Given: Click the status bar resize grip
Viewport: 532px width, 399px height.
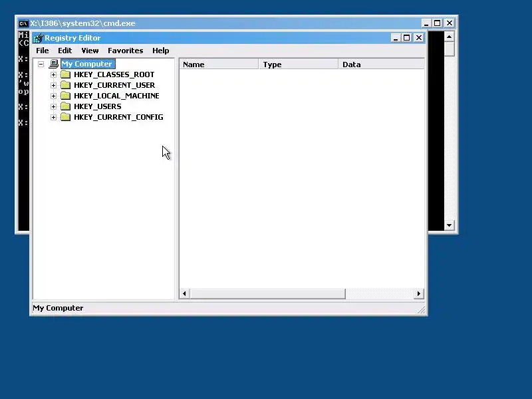Looking at the screenshot, I should [x=421, y=309].
